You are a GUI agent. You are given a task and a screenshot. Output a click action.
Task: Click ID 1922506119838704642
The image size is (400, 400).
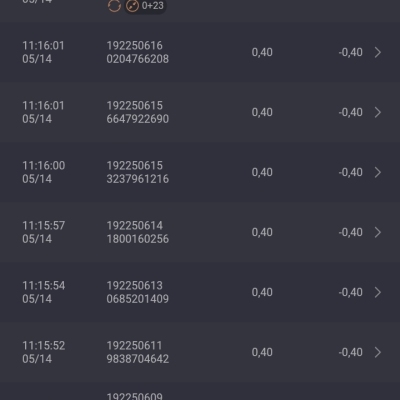[138, 352]
